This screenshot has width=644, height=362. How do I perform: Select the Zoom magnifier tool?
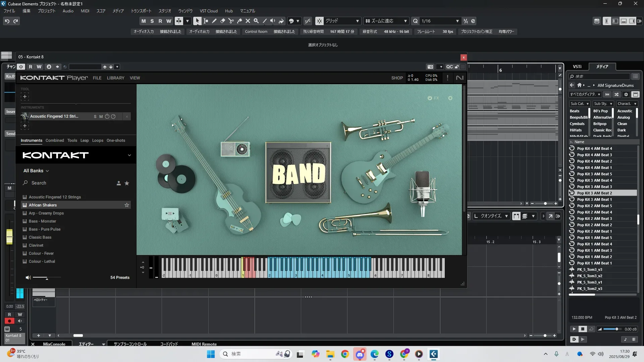coord(256,21)
